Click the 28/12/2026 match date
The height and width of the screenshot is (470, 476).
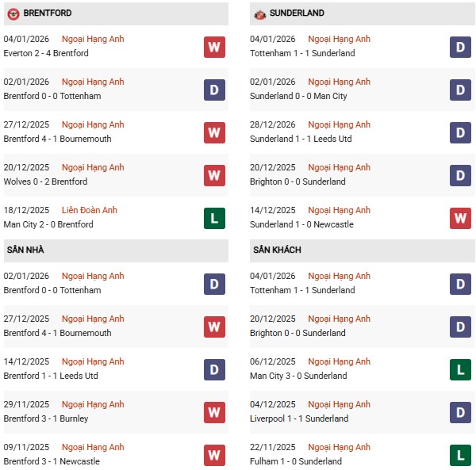[271, 124]
